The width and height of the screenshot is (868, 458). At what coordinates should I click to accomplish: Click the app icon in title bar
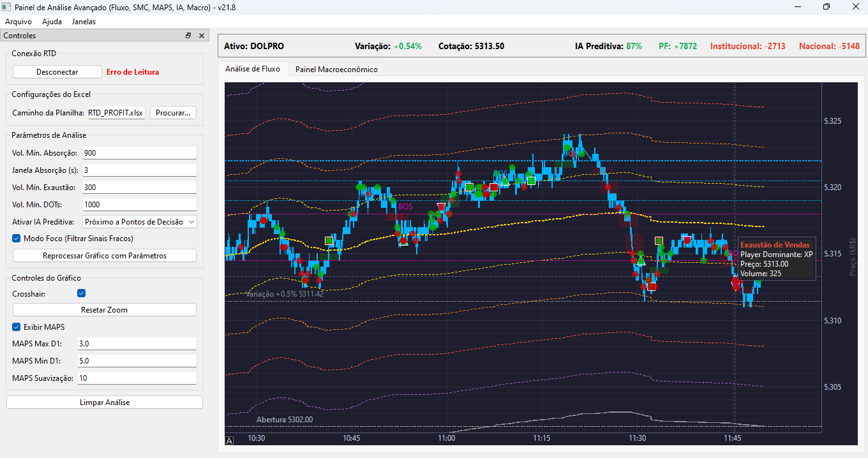(7, 6)
